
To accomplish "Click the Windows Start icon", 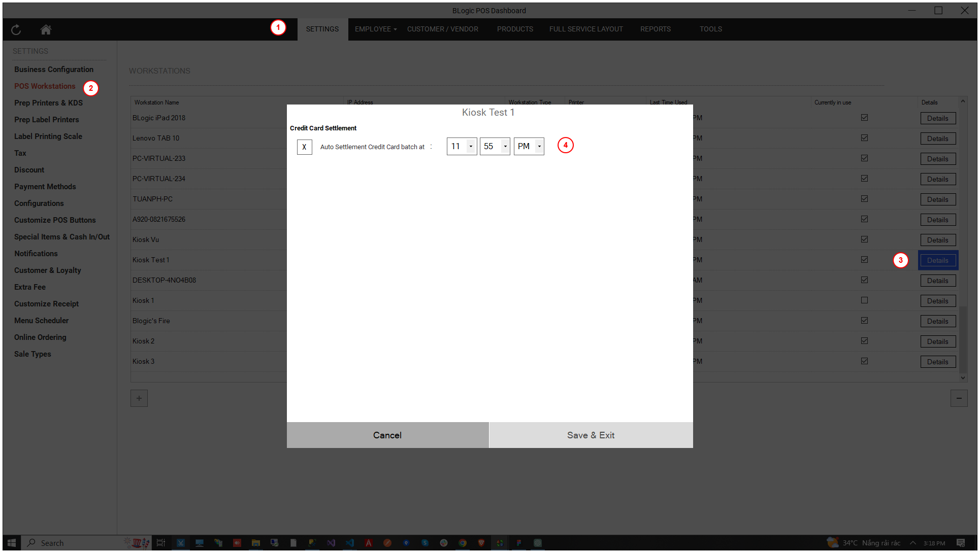I will [x=12, y=543].
